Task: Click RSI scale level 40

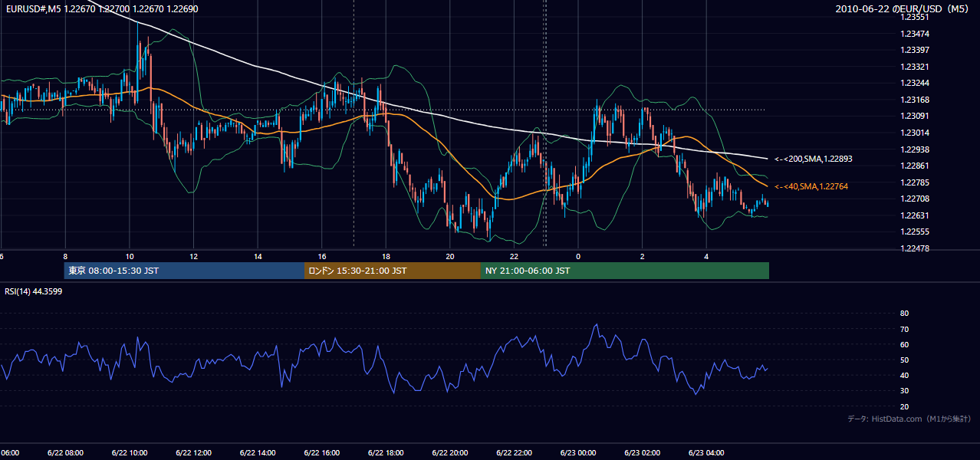Action: coord(904,376)
